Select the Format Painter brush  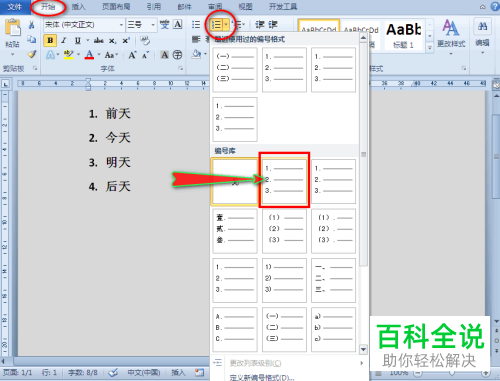point(32,54)
